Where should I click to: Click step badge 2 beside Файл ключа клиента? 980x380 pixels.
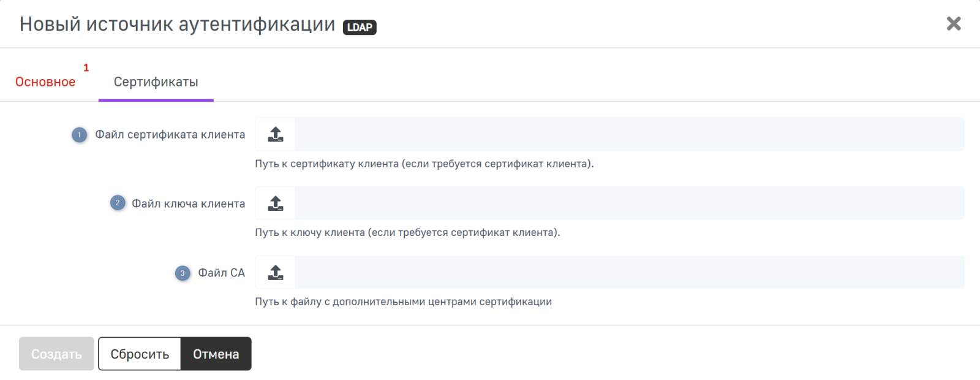(x=118, y=203)
